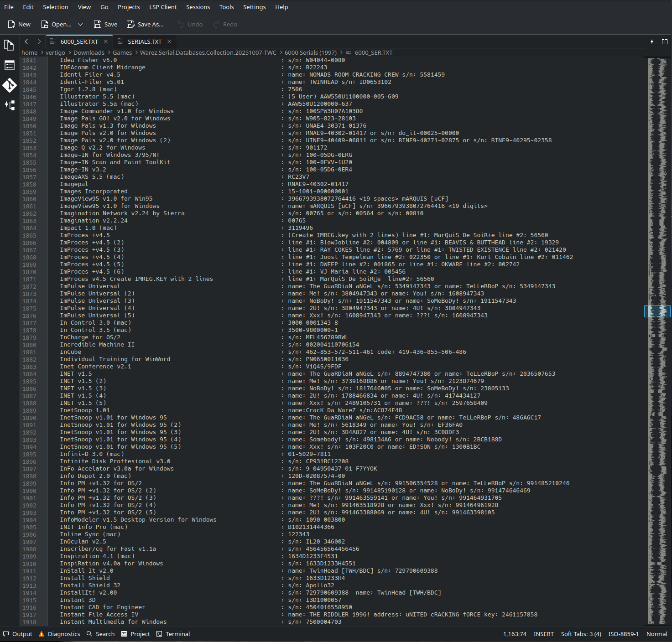
Task: Click the text "Incredible Machine II"
Action: (x=97, y=345)
